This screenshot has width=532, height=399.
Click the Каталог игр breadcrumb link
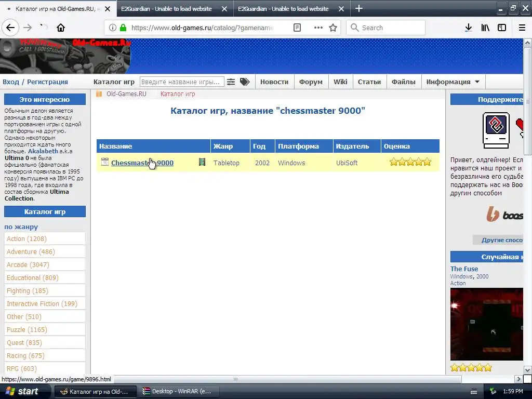click(x=178, y=94)
